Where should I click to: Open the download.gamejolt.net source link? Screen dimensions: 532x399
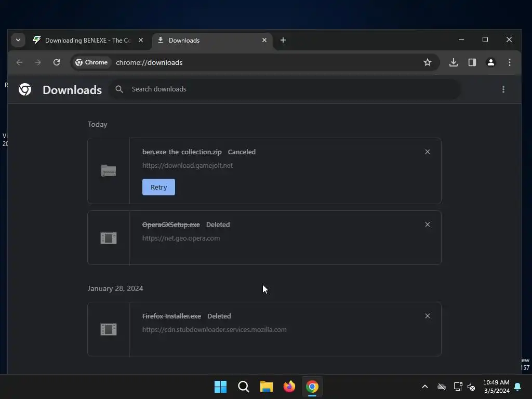(x=187, y=166)
